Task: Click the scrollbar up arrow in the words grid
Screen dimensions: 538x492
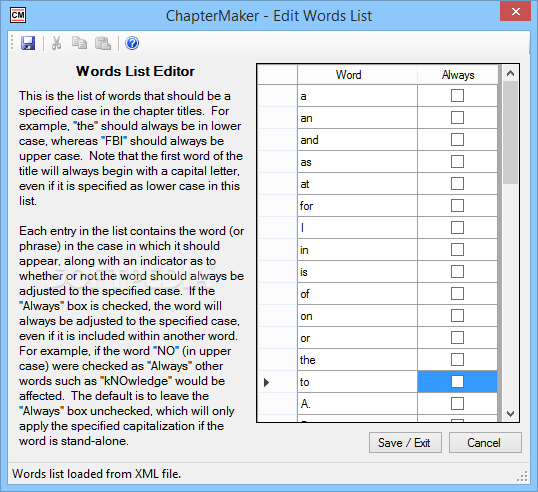Action: [x=510, y=73]
